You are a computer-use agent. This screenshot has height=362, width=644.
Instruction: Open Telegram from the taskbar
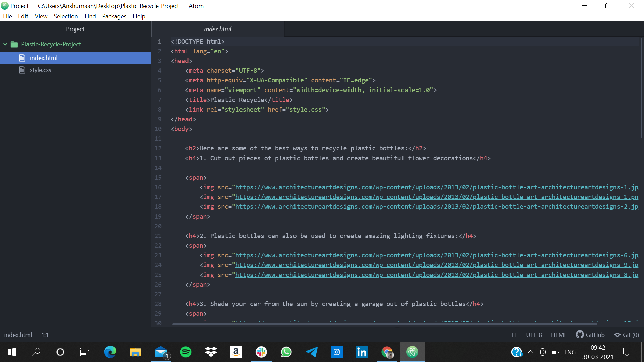coord(312,352)
